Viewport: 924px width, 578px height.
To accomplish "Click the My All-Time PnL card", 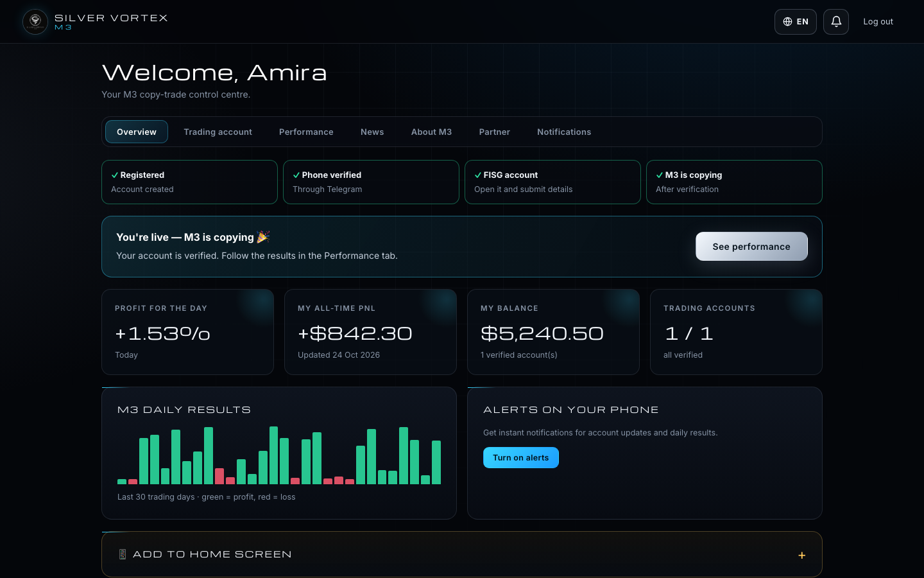I will [371, 332].
